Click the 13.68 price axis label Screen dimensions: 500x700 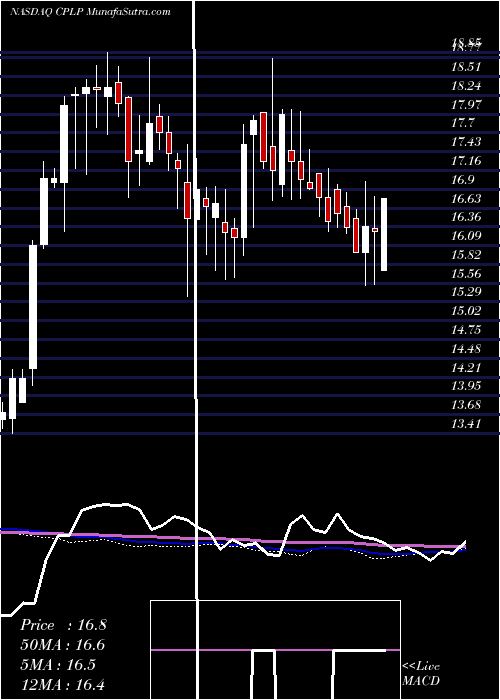click(467, 405)
